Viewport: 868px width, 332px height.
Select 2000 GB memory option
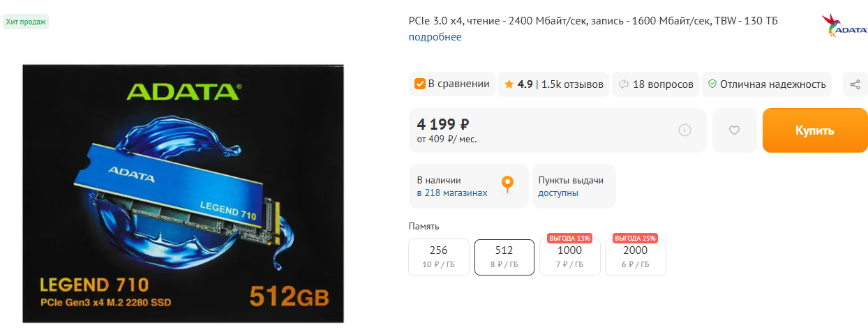coord(636,257)
